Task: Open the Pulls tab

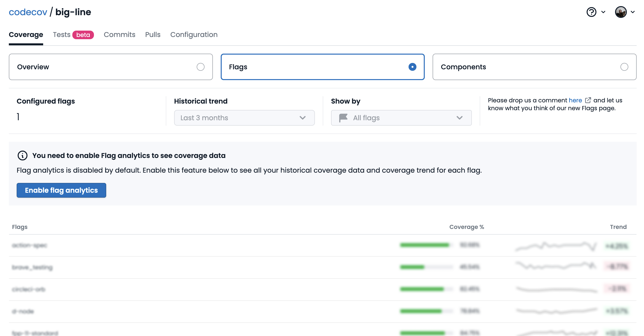Action: [153, 35]
